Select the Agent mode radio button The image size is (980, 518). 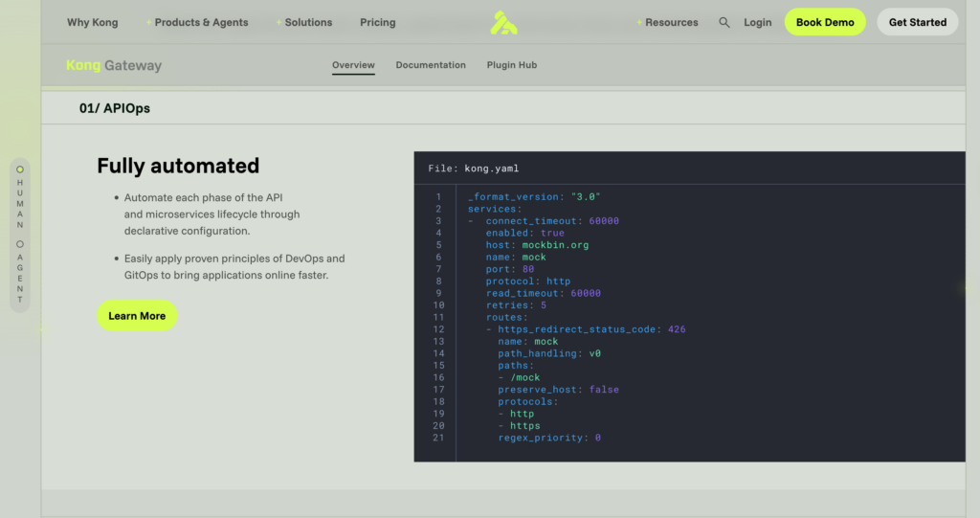20,244
